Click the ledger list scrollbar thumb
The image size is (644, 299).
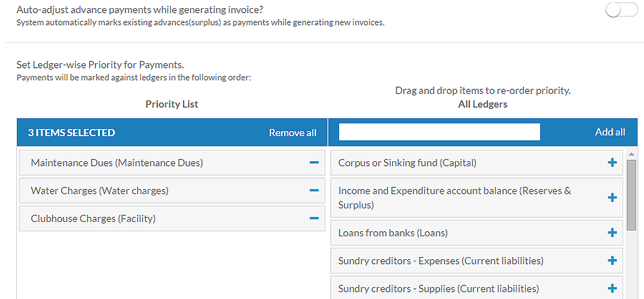coord(631,195)
